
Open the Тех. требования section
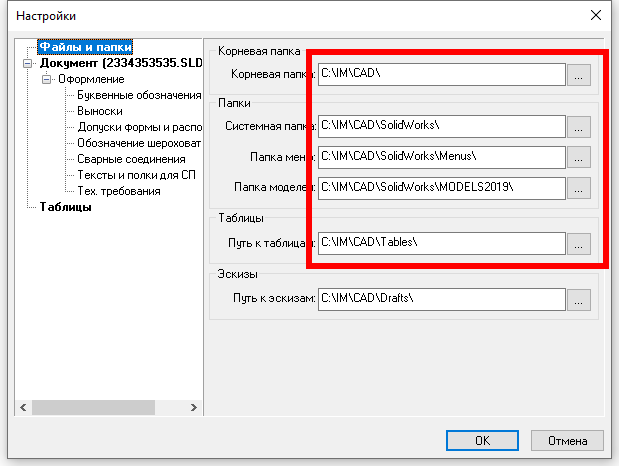tap(118, 191)
